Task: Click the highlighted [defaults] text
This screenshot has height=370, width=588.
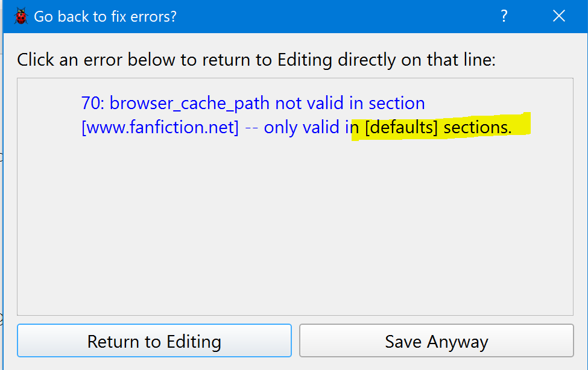Action: click(x=402, y=128)
